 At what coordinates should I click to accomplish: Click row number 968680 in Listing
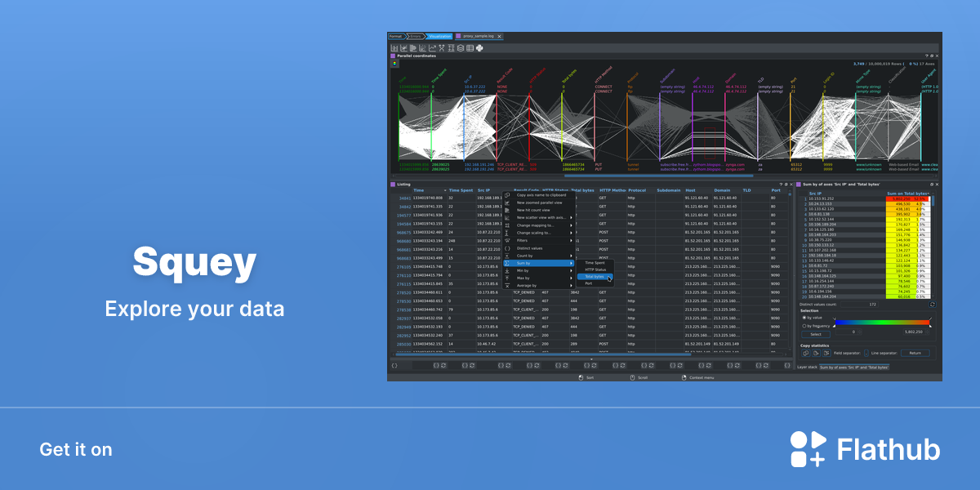[x=403, y=242]
